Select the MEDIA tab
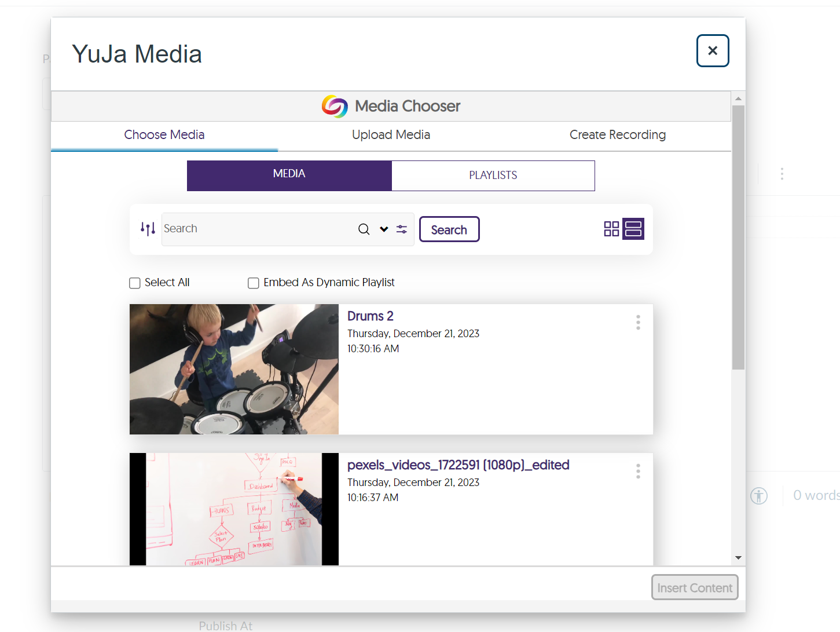The width and height of the screenshot is (840, 632). (x=289, y=176)
